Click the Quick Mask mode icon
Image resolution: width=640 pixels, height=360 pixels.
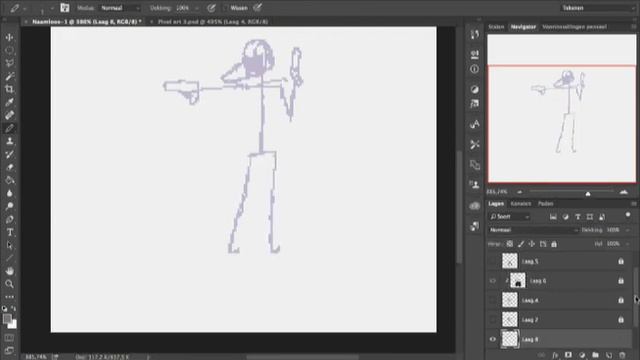click(x=9, y=338)
